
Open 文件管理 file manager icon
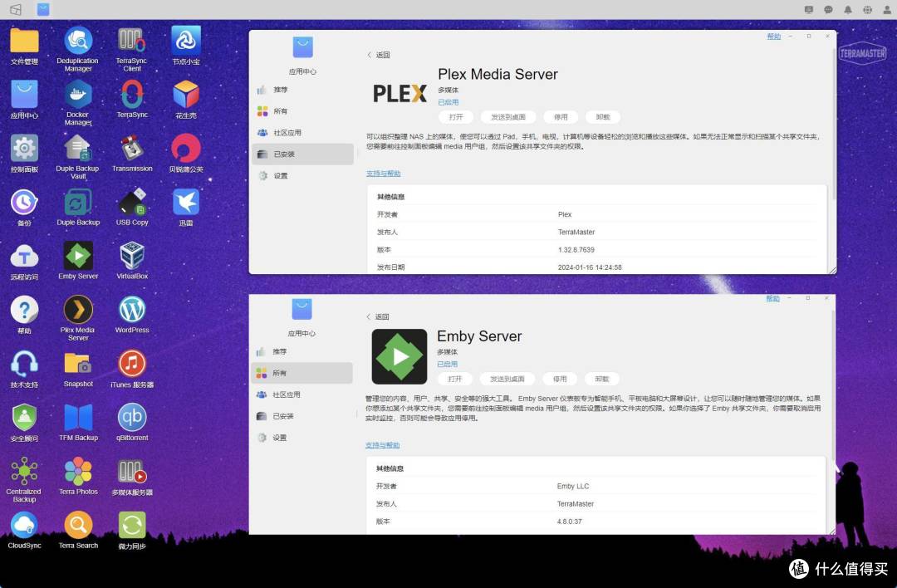24,41
